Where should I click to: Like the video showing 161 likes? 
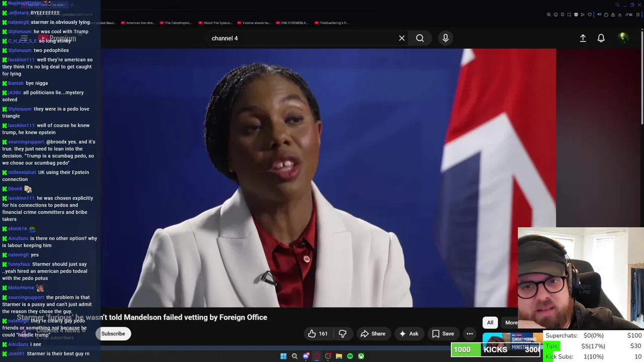(x=317, y=334)
